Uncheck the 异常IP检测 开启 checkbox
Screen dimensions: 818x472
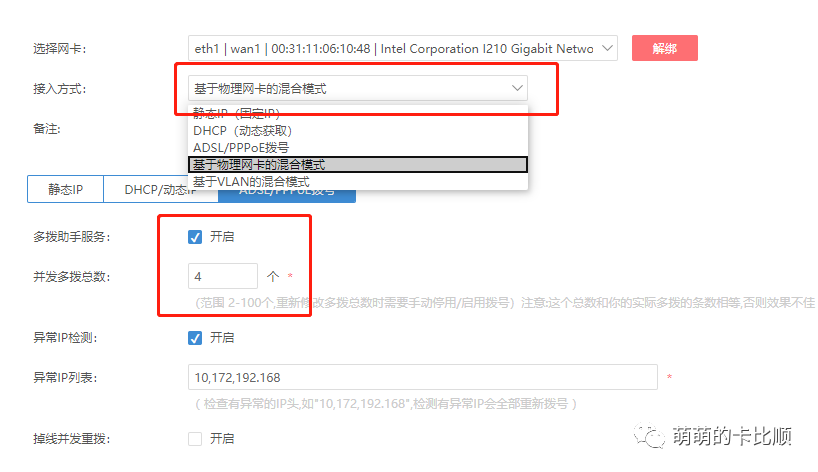tap(195, 338)
